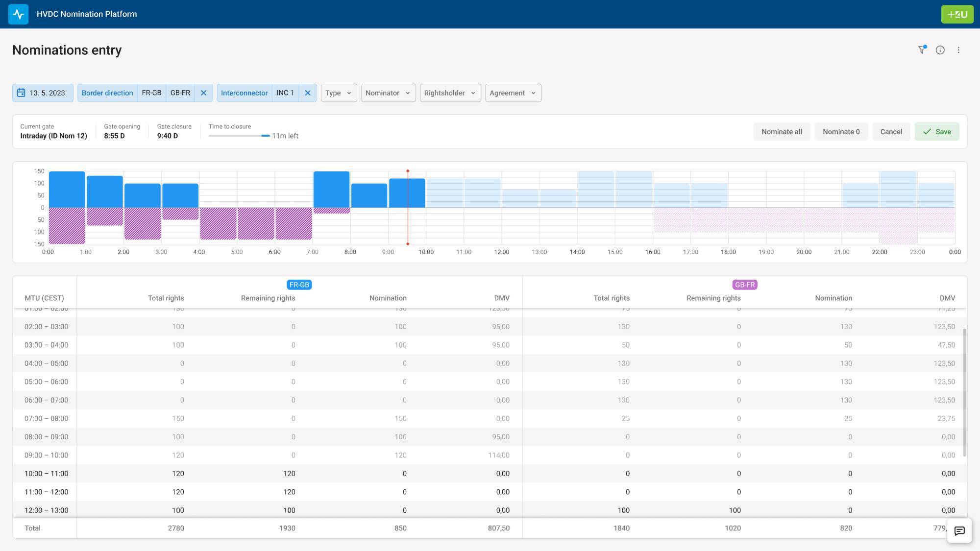Cancel the nomination changes
Viewport: 980px width, 551px height.
coord(891,132)
